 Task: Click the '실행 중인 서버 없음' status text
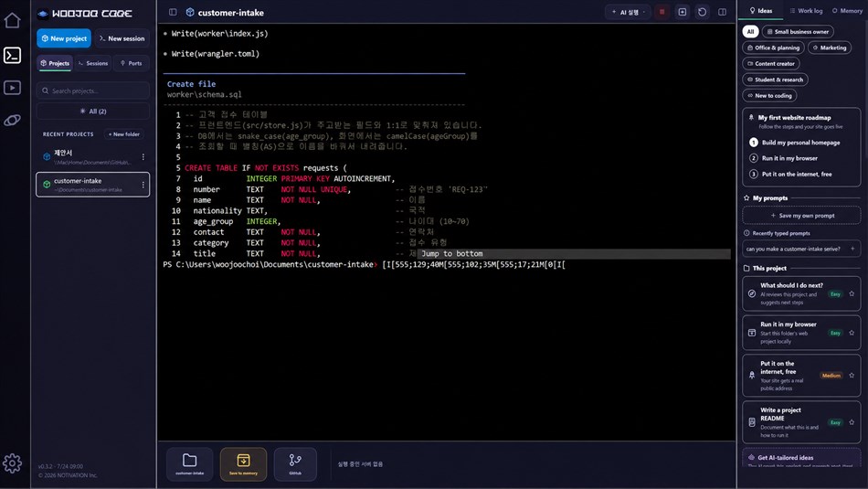[x=360, y=464]
